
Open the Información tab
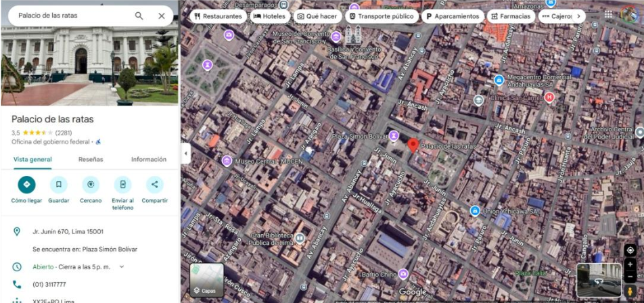[149, 160]
